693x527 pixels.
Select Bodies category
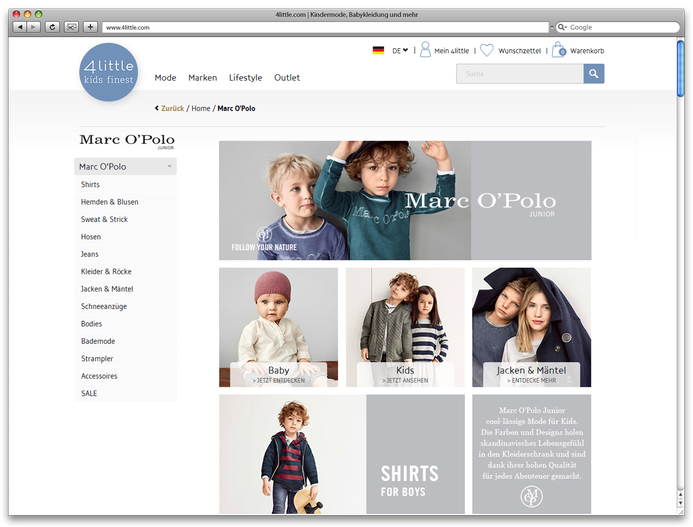pyautogui.click(x=126, y=324)
